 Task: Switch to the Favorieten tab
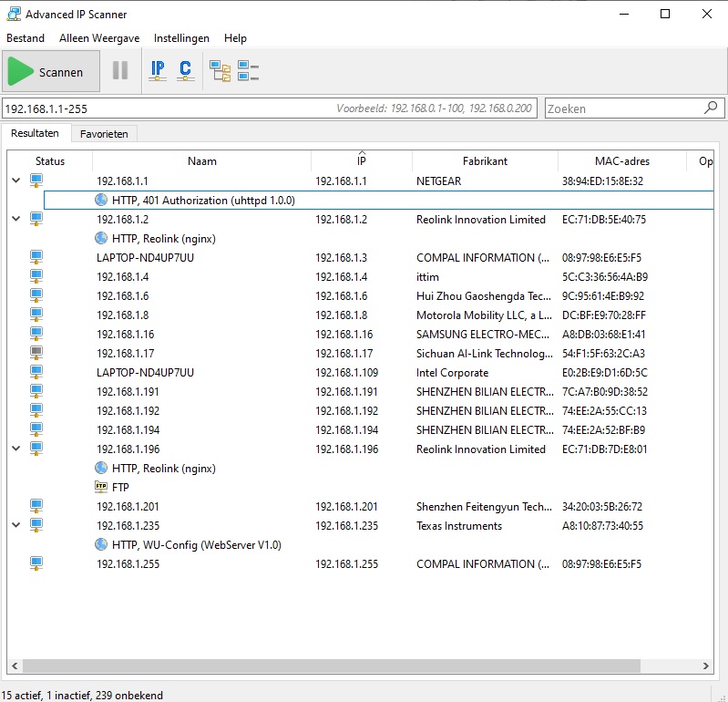tap(104, 134)
